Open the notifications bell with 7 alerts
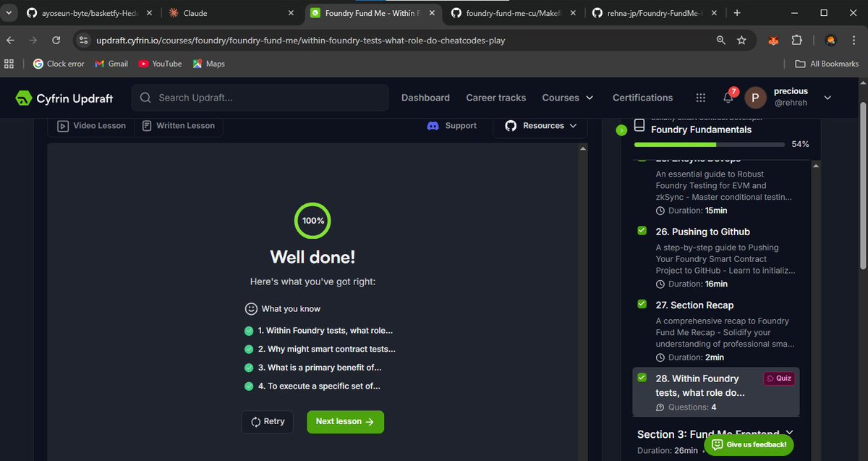868x461 pixels. 728,97
